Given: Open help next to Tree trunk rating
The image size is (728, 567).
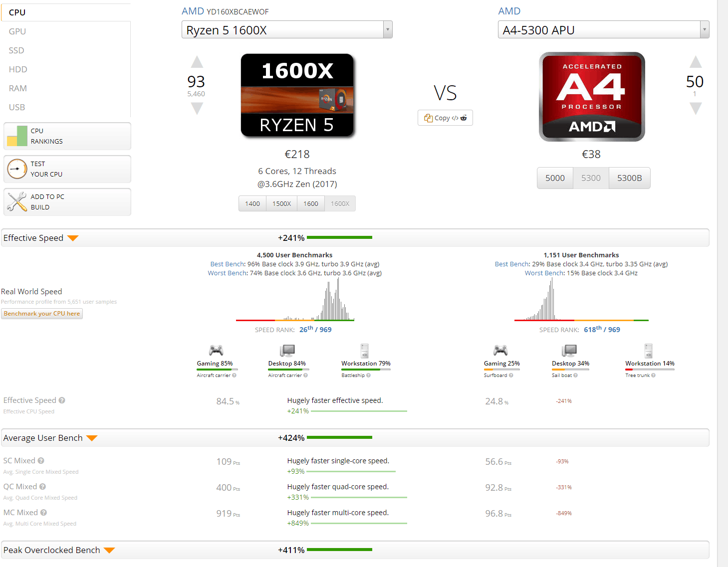Looking at the screenshot, I should point(653,376).
